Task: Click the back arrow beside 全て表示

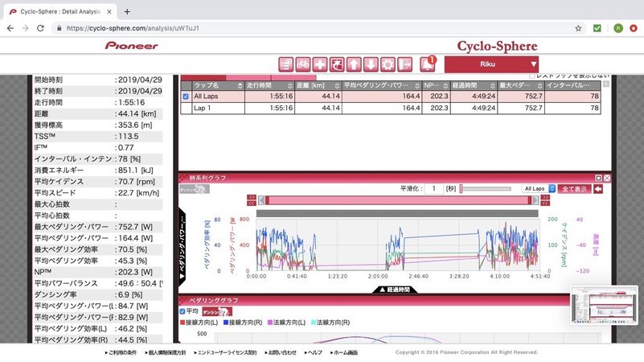Action: pyautogui.click(x=598, y=188)
